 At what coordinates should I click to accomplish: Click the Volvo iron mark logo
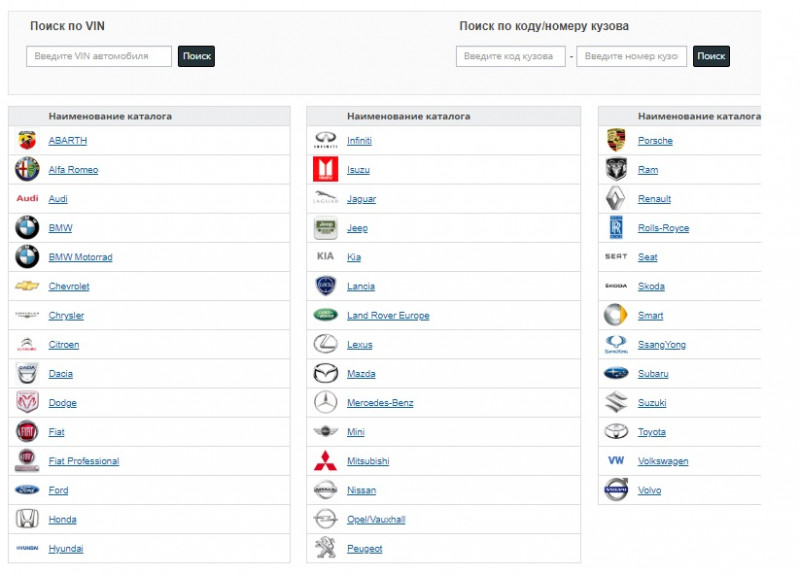click(616, 490)
